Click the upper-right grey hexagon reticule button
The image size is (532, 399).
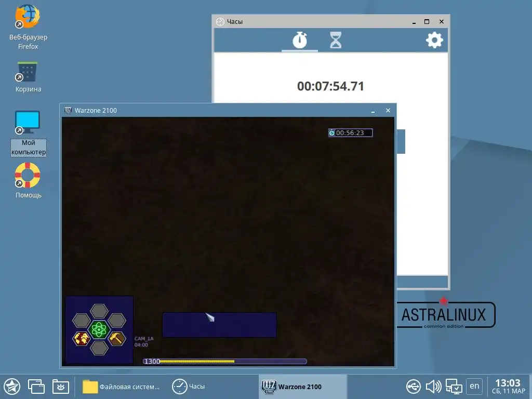click(x=117, y=320)
